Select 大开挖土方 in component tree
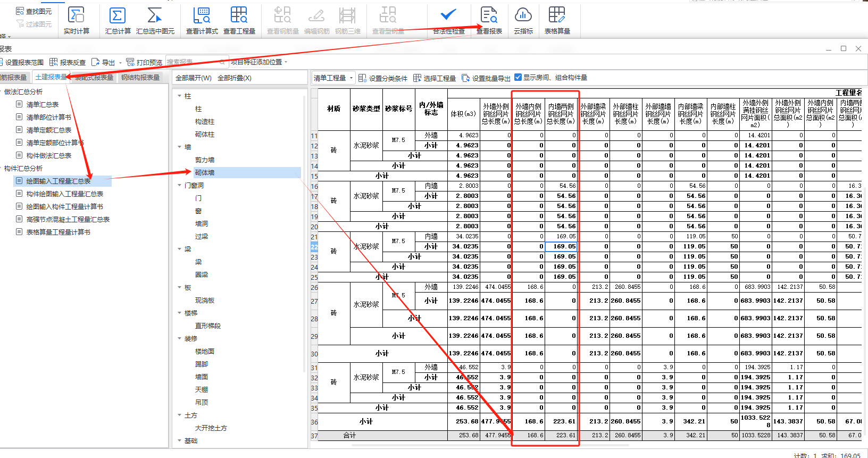The width and height of the screenshot is (868, 458). tap(211, 428)
